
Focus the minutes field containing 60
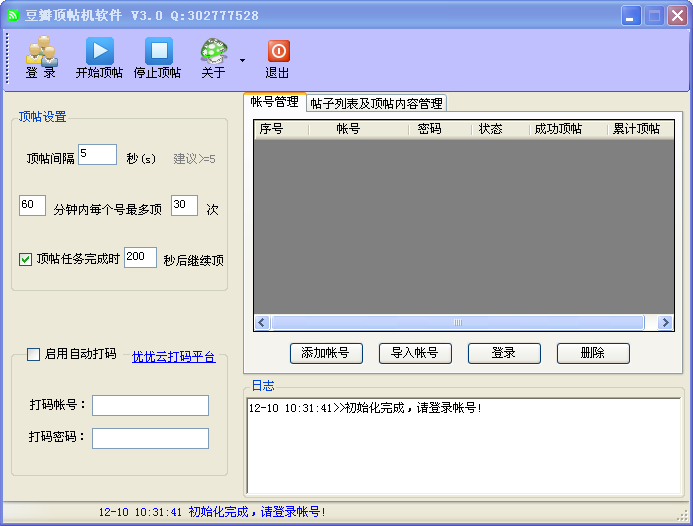point(32,206)
